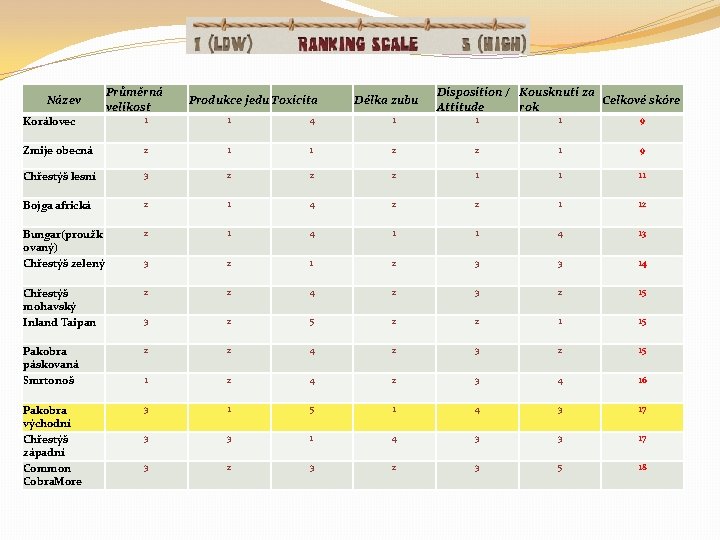The width and height of the screenshot is (720, 540).
Task: Click the Smrtonoš row name
Action: point(49,380)
